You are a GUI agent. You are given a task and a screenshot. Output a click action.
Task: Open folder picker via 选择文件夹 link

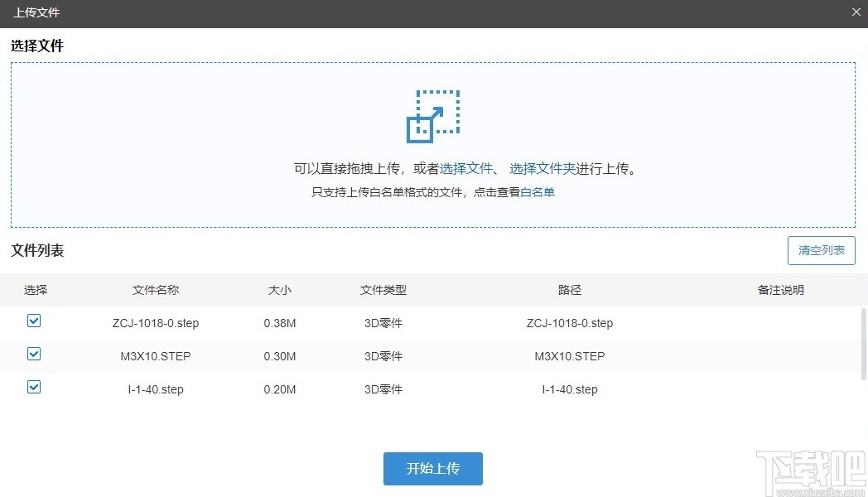pyautogui.click(x=540, y=168)
